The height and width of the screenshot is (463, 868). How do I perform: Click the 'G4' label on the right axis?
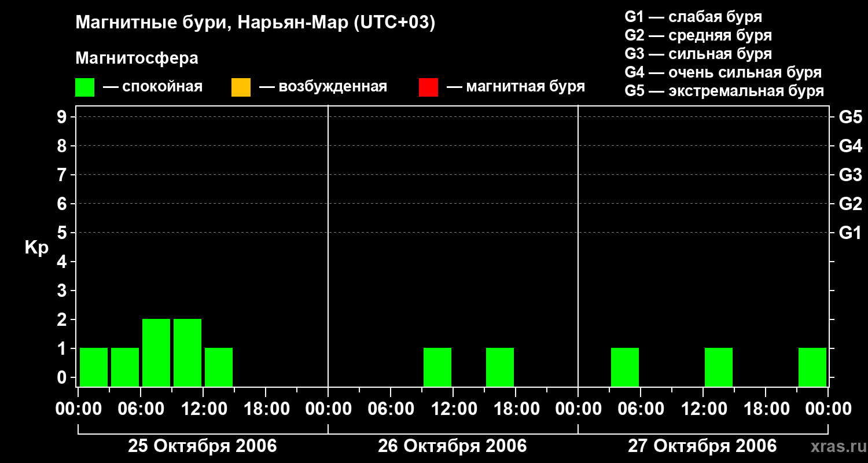pos(850,146)
